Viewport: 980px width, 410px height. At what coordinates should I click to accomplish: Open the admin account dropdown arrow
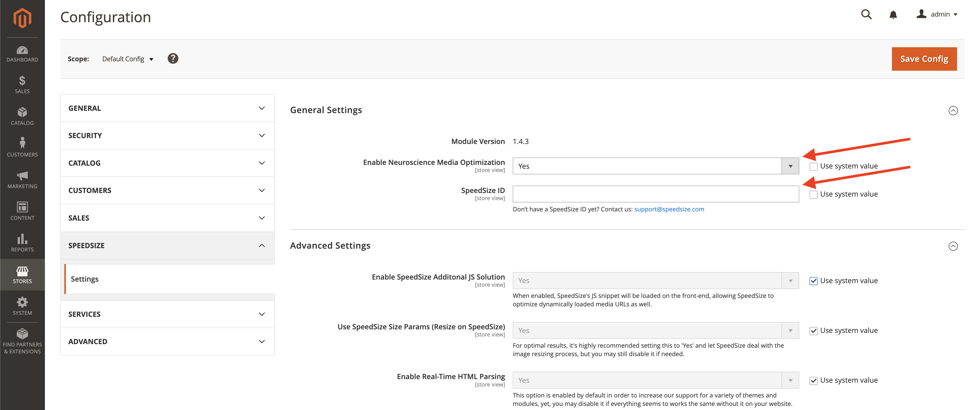[x=955, y=15]
